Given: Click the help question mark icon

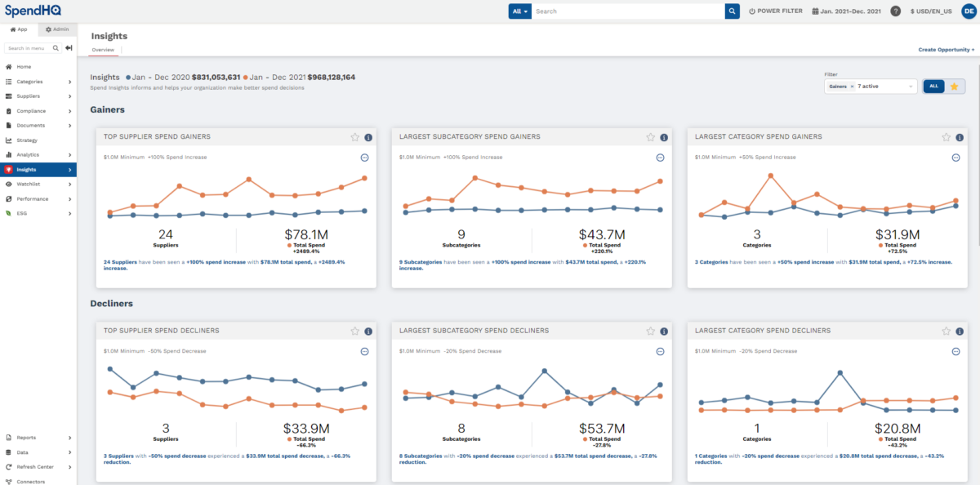Looking at the screenshot, I should [x=896, y=11].
